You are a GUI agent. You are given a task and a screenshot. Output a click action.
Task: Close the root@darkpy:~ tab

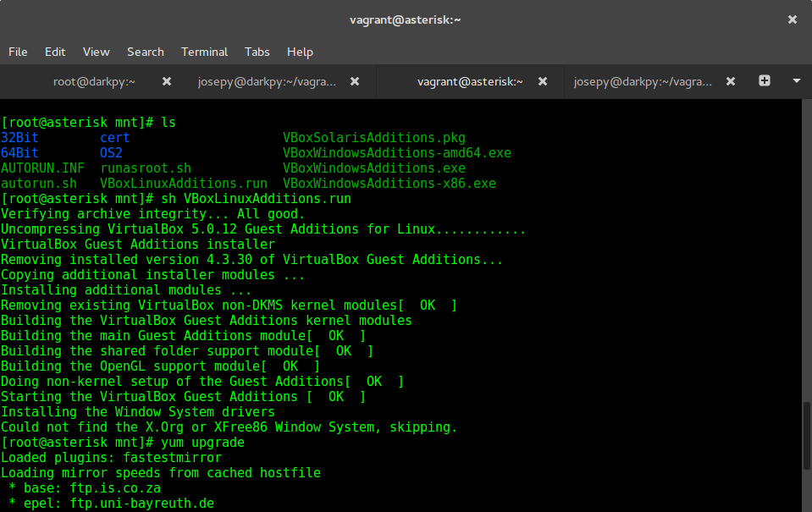pos(166,81)
